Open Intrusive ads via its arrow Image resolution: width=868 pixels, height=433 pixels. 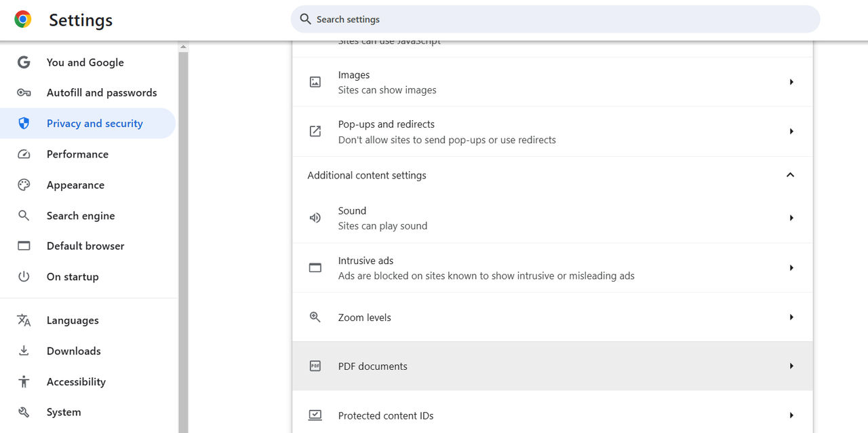click(791, 268)
